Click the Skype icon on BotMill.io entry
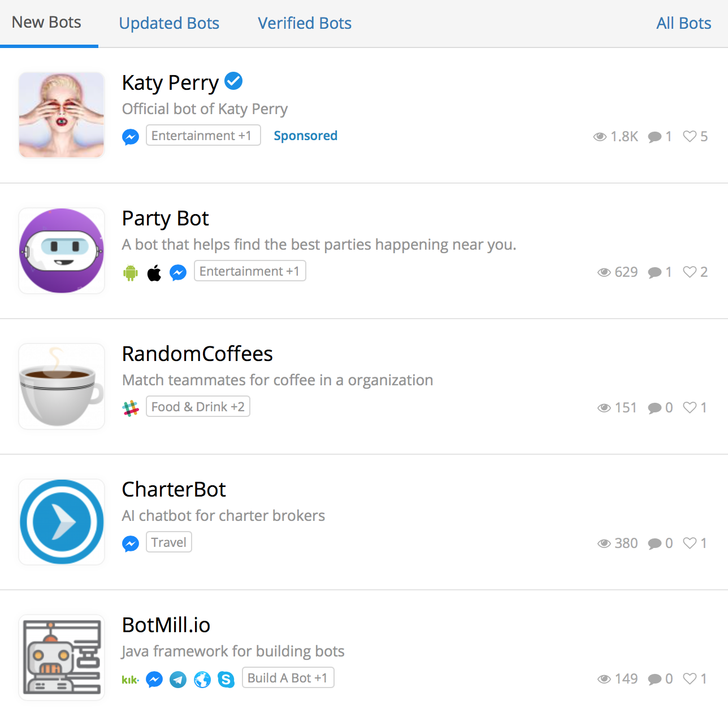The height and width of the screenshot is (722, 728). click(x=227, y=679)
